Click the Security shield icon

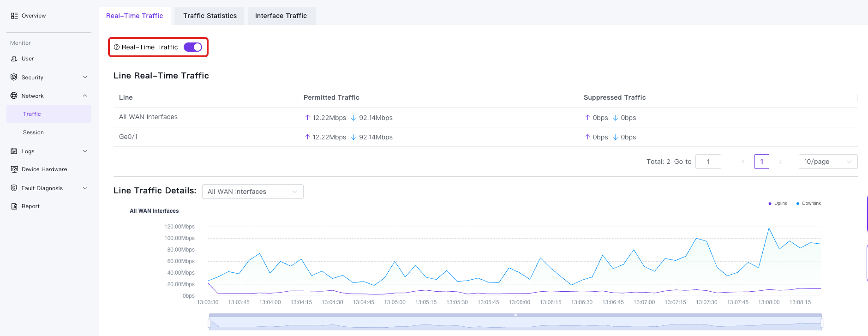(14, 77)
